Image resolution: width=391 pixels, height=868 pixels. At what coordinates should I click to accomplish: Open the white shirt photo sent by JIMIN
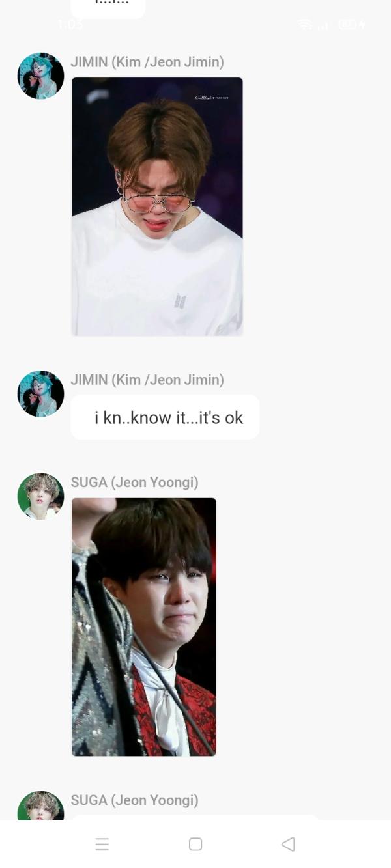click(157, 206)
